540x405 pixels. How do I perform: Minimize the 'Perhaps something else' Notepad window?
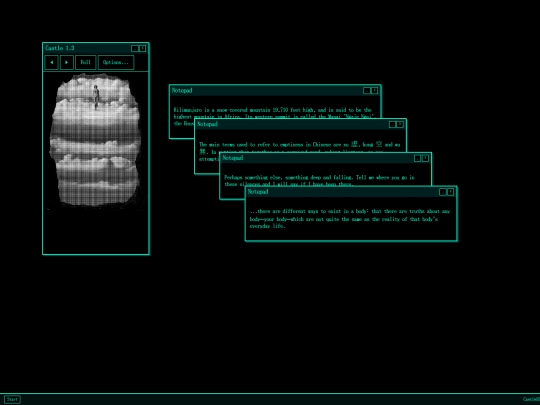click(x=417, y=158)
